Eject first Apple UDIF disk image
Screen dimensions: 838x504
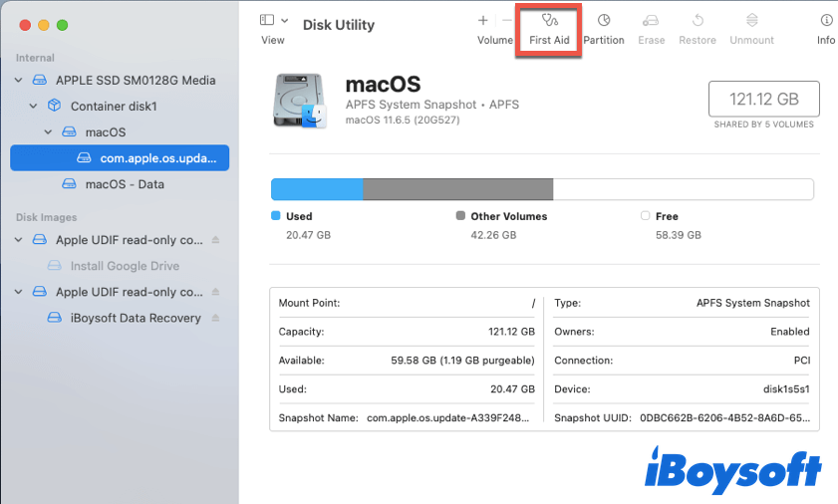(x=216, y=240)
